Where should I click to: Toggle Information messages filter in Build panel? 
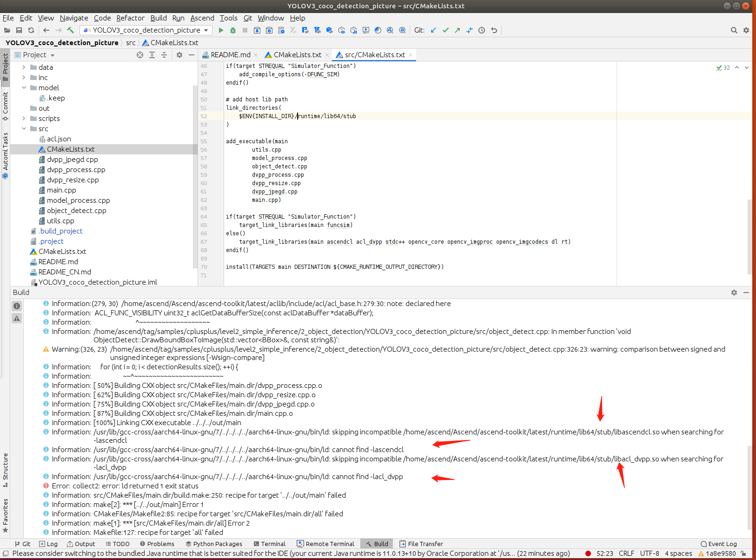click(x=17, y=306)
